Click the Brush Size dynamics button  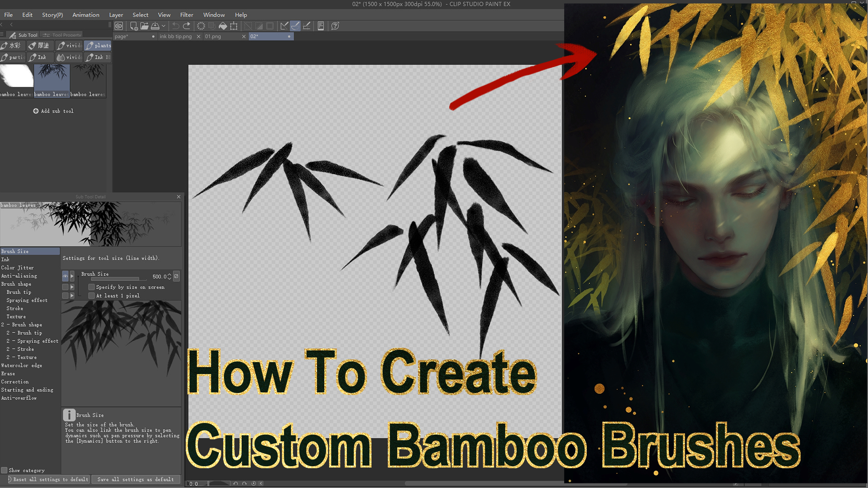click(176, 276)
